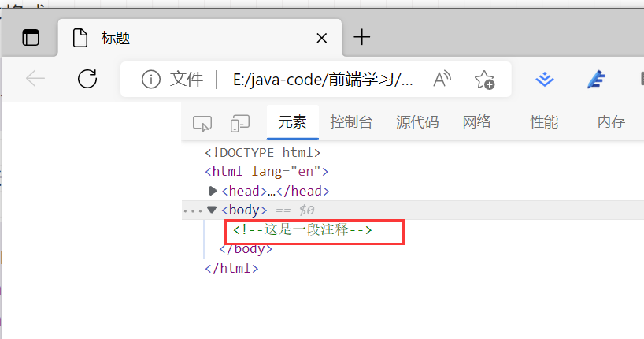Switch to the 性能 tab
Viewport: 644px width, 339px height.
click(544, 122)
